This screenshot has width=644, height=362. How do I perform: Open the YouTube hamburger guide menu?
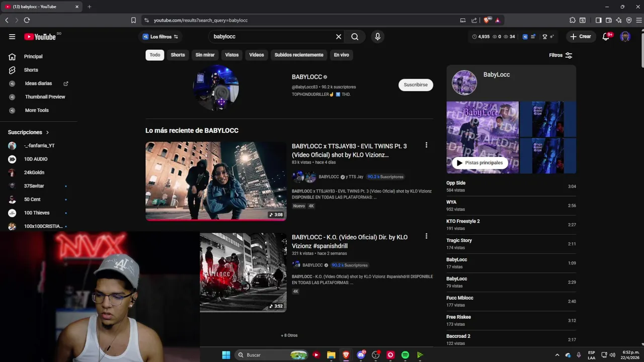click(x=12, y=37)
